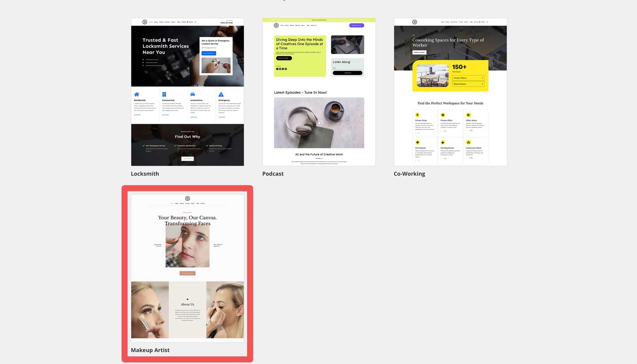Click the Meeting Rooms icon on the Co-Working card

pos(443,142)
